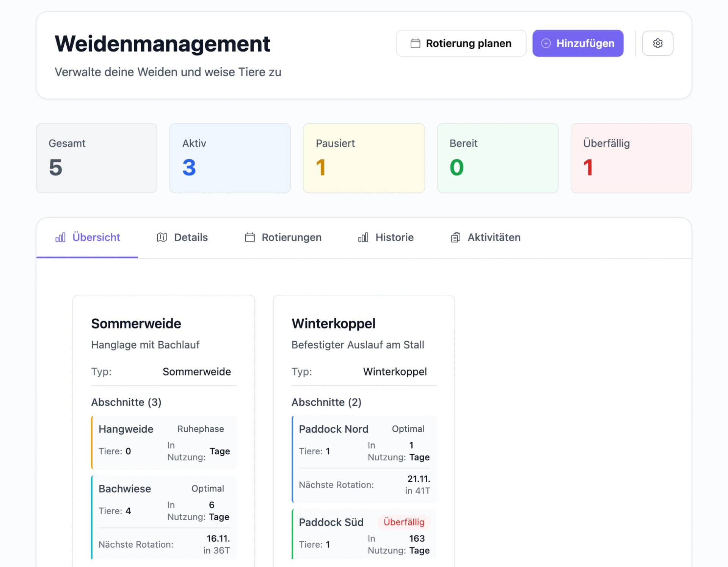
Task: Click the Abschnitte (2) heading
Action: 326,402
